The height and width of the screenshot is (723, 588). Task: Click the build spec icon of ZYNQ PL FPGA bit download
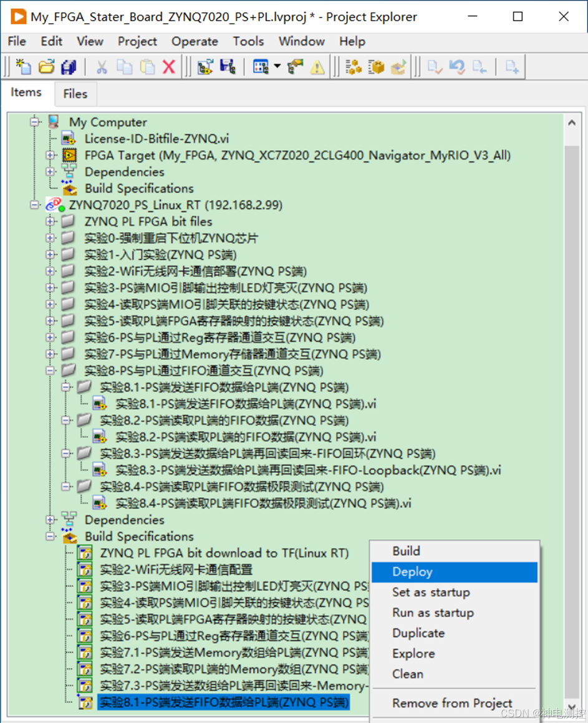pyautogui.click(x=85, y=553)
